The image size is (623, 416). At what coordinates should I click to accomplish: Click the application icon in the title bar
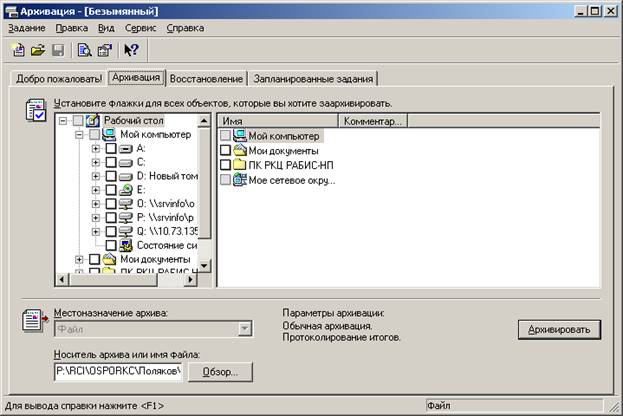coord(11,11)
